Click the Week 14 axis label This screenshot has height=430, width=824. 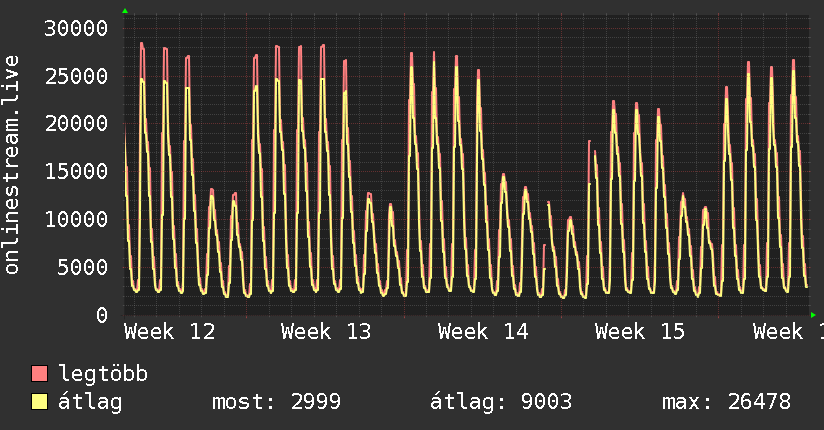pos(483,331)
